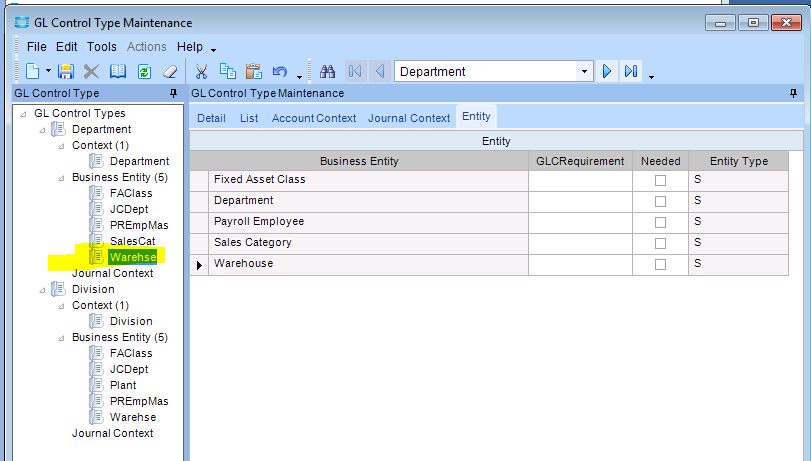Select Journal Context under Division

112,433
